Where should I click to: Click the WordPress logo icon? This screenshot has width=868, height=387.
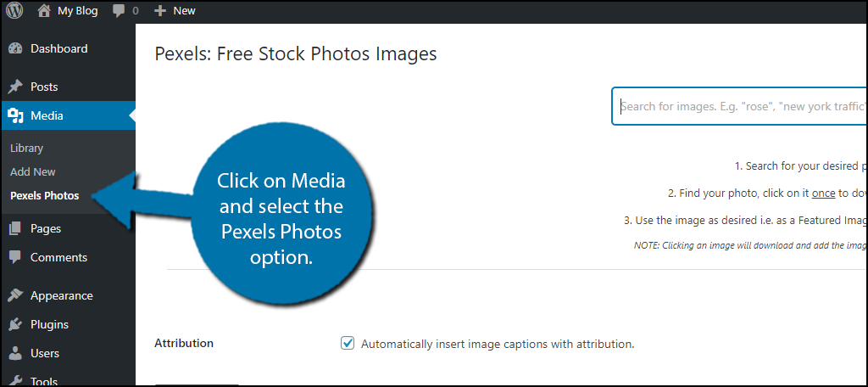pyautogui.click(x=14, y=10)
